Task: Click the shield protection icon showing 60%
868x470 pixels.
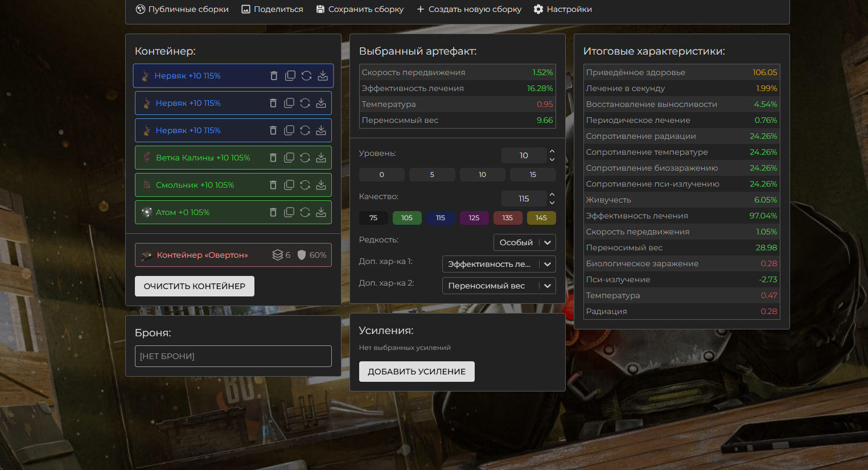Action: [x=302, y=255]
